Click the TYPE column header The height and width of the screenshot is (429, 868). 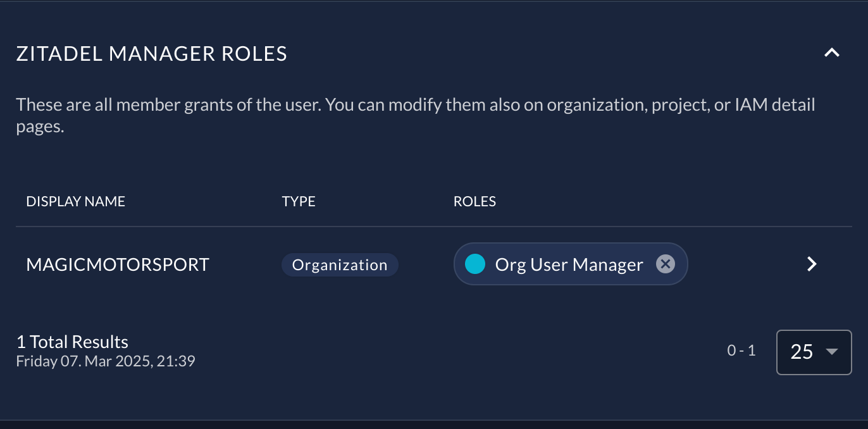(x=299, y=201)
